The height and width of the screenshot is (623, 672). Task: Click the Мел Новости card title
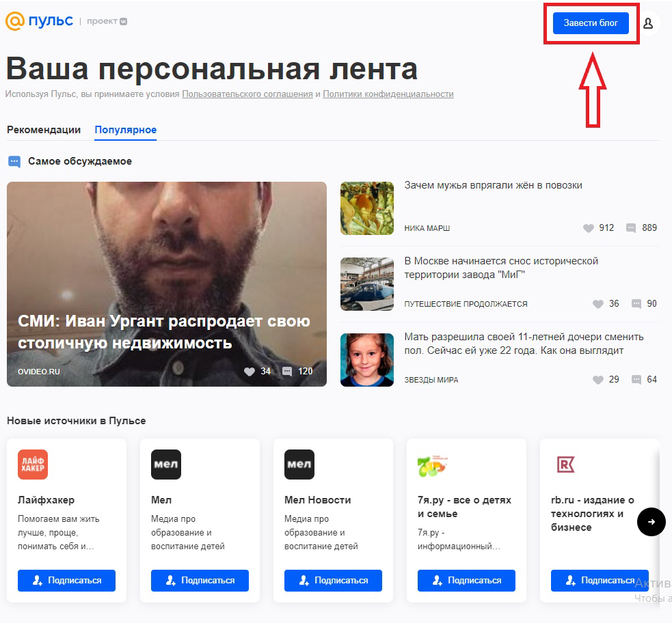tap(318, 500)
